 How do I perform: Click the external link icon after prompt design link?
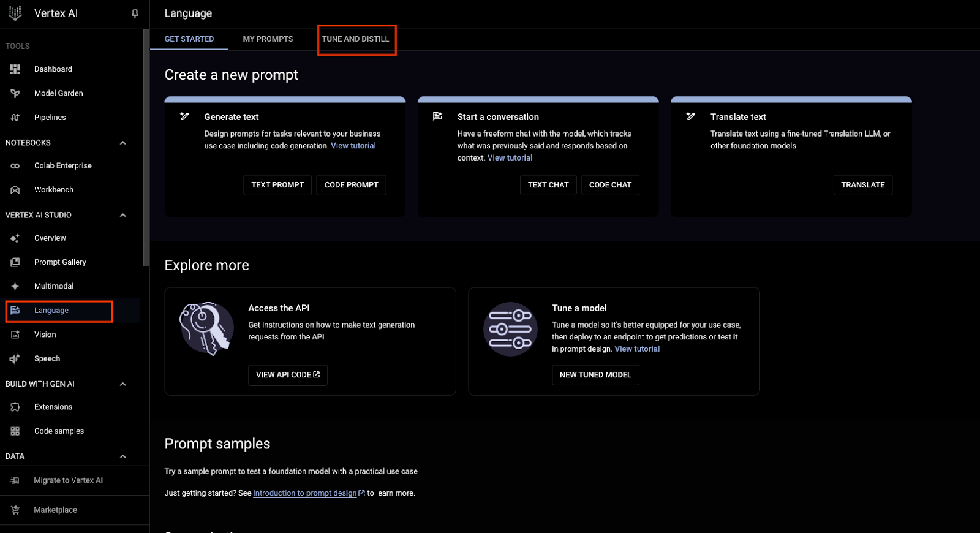coord(361,493)
